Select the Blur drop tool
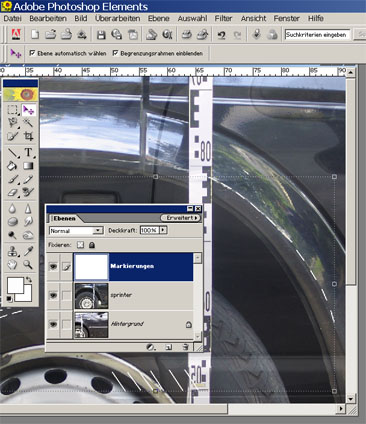This screenshot has height=424, width=366. point(13,209)
